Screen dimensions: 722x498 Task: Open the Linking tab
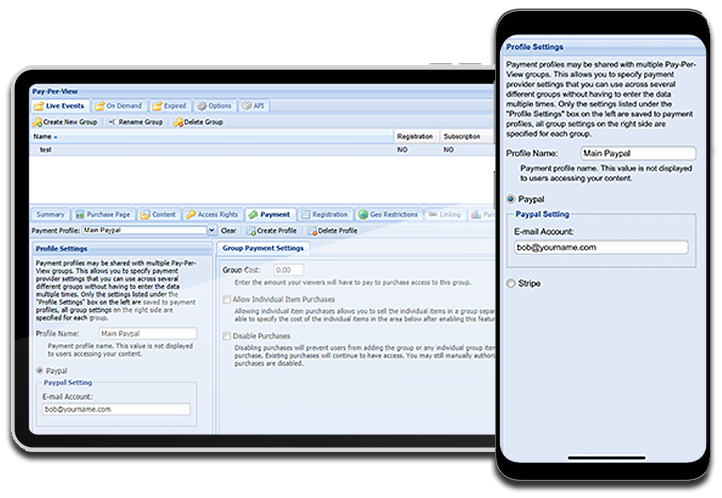[x=445, y=214]
